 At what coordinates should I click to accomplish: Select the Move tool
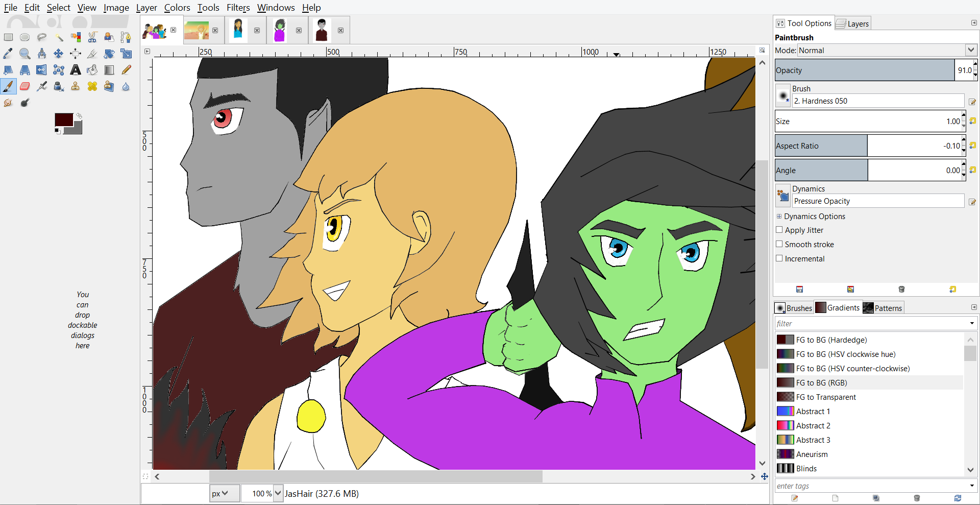coord(59,54)
